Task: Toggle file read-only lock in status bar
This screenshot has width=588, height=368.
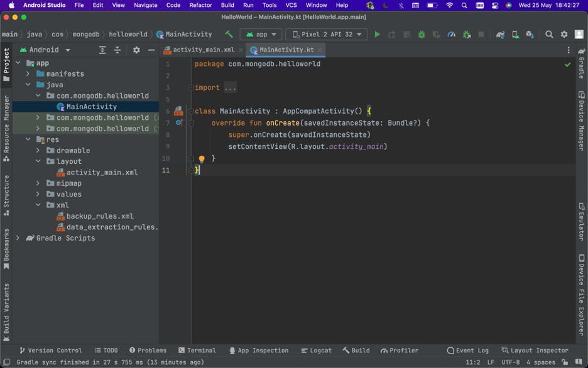Action: tap(565, 362)
